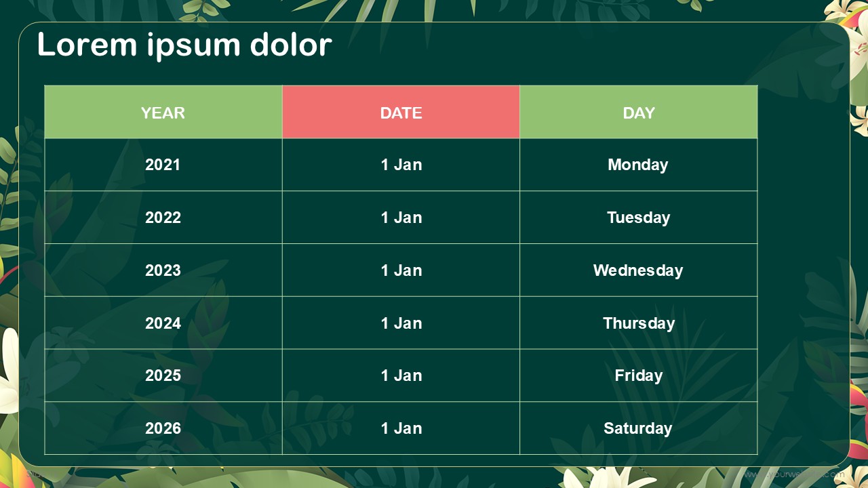Click the Wednesday cell
Viewport: 868px width, 488px height.
click(x=639, y=270)
